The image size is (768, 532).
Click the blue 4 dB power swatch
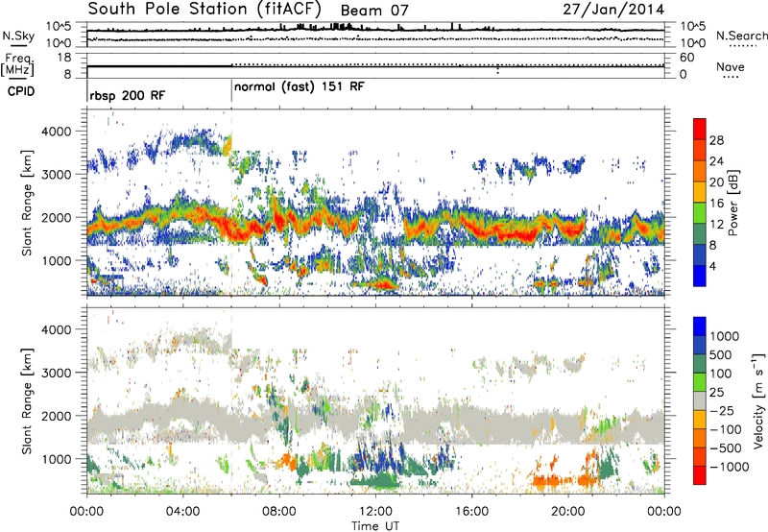click(700, 276)
